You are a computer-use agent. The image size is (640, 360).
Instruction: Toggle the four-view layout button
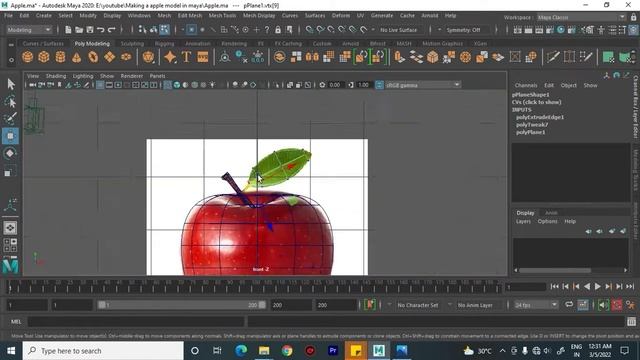(10, 245)
